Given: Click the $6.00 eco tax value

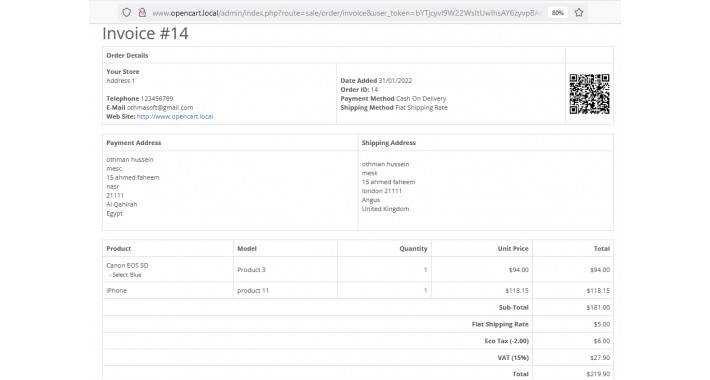Looking at the screenshot, I should coord(602,341).
